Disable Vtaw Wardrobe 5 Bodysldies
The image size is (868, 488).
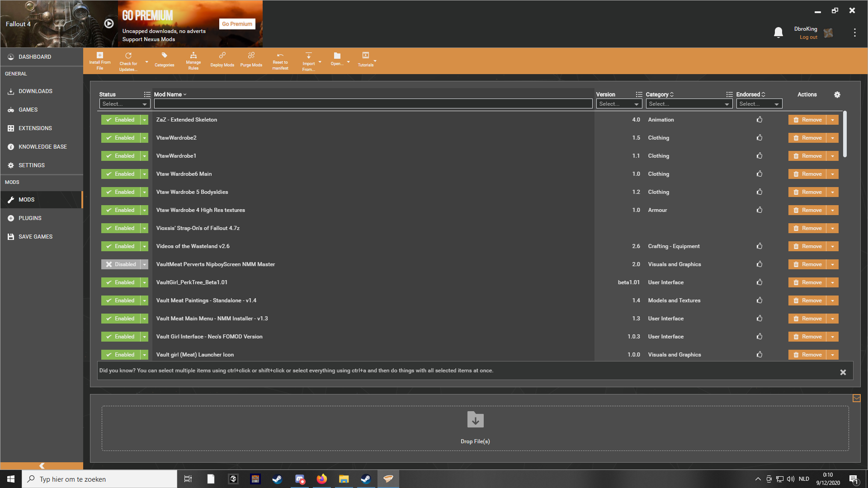tap(121, 192)
